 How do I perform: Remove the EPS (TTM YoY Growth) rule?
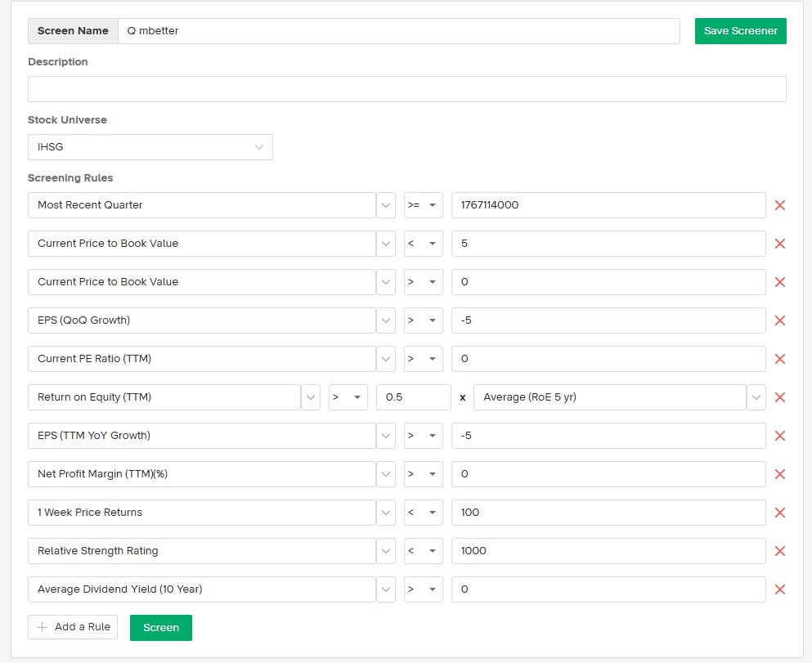[x=779, y=436]
